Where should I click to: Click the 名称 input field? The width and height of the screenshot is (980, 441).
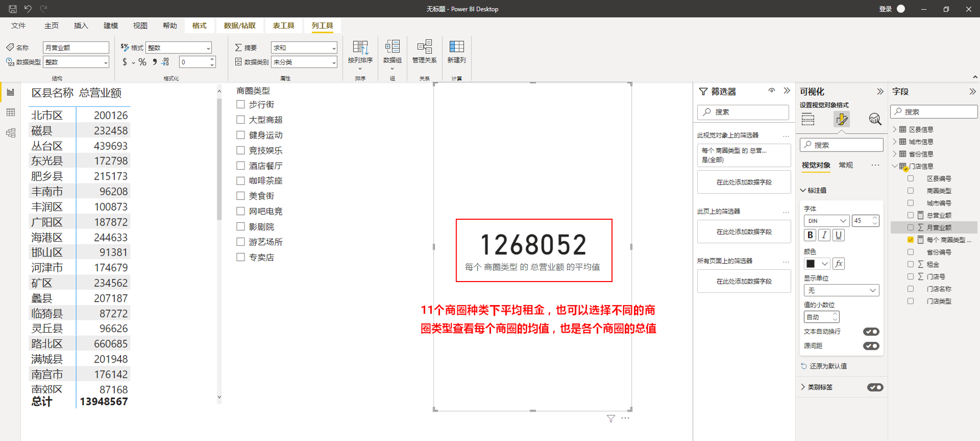coord(76,48)
